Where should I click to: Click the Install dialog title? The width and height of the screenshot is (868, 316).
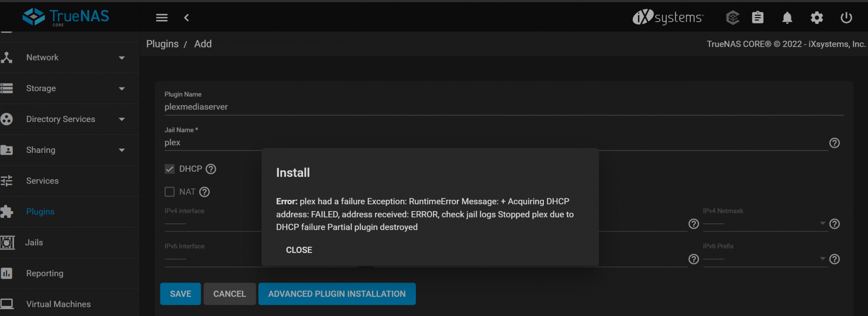click(293, 173)
